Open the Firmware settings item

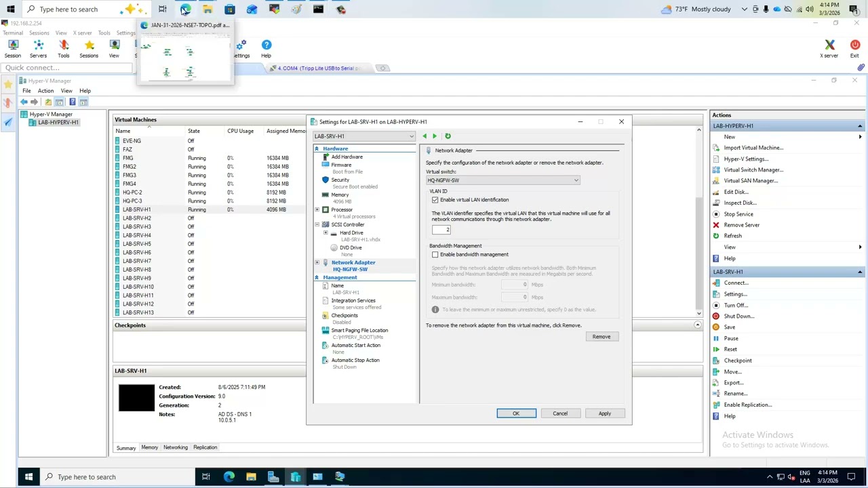[341, 165]
